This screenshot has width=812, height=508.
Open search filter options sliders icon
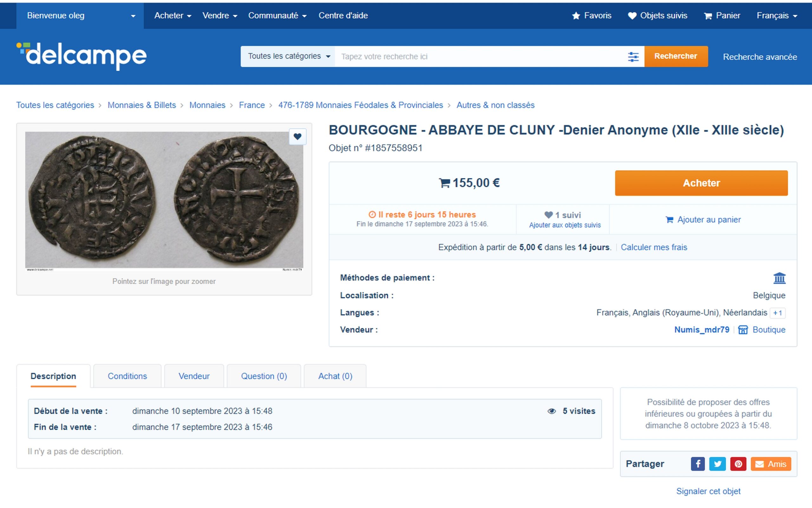pyautogui.click(x=633, y=57)
